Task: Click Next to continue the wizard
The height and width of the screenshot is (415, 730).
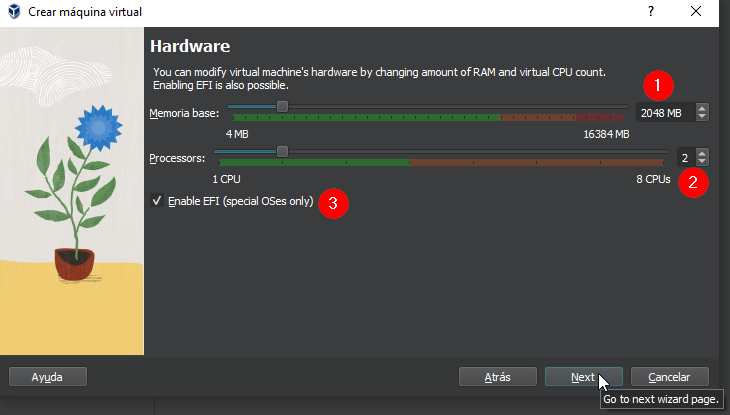Action: coord(583,377)
